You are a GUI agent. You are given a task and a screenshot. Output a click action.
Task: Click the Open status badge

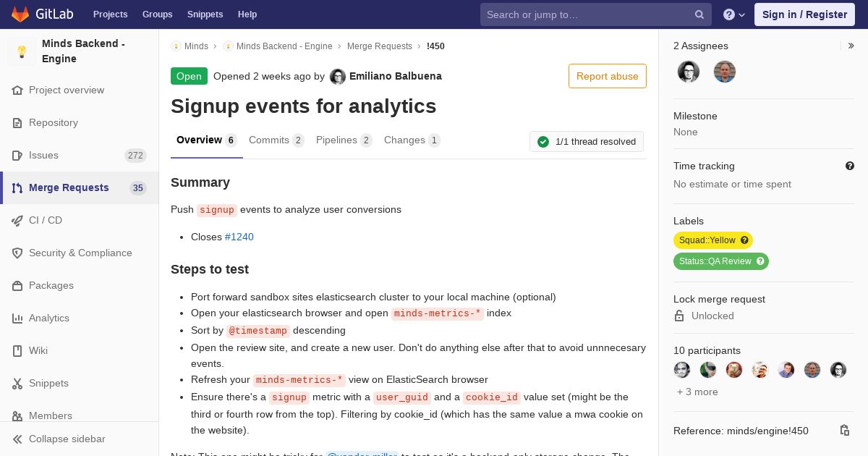(x=189, y=76)
